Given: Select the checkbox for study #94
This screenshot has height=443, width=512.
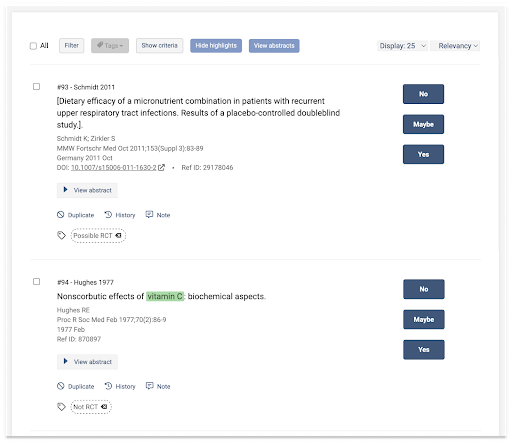Looking at the screenshot, I should pos(36,282).
